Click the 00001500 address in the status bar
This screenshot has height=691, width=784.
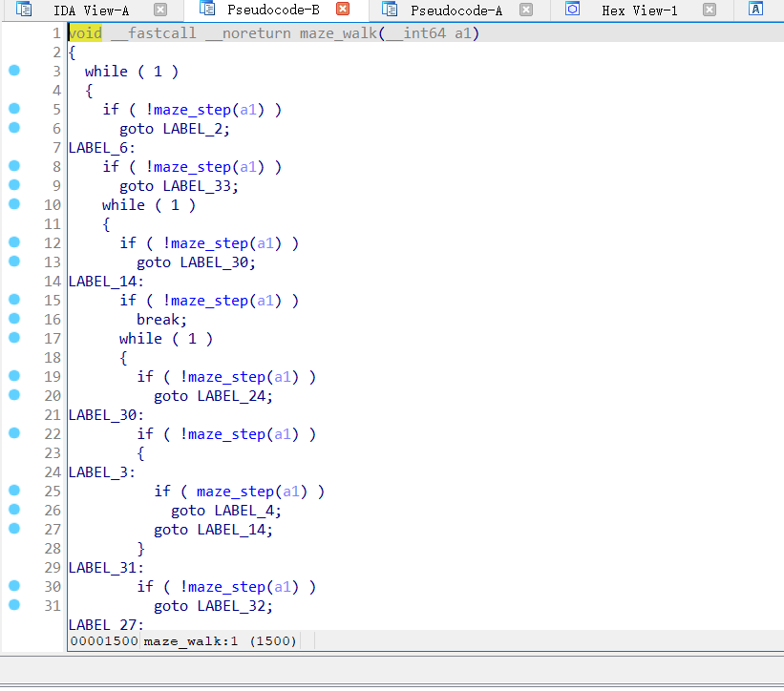pyautogui.click(x=105, y=640)
